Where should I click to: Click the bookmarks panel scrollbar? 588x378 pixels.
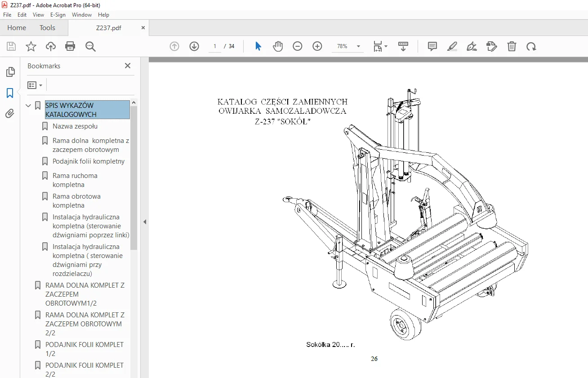(x=134, y=178)
